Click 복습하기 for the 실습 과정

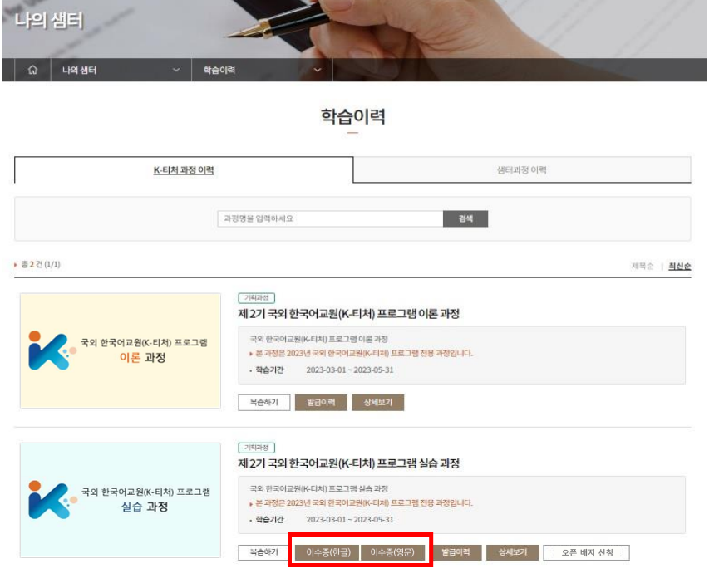[x=263, y=552]
